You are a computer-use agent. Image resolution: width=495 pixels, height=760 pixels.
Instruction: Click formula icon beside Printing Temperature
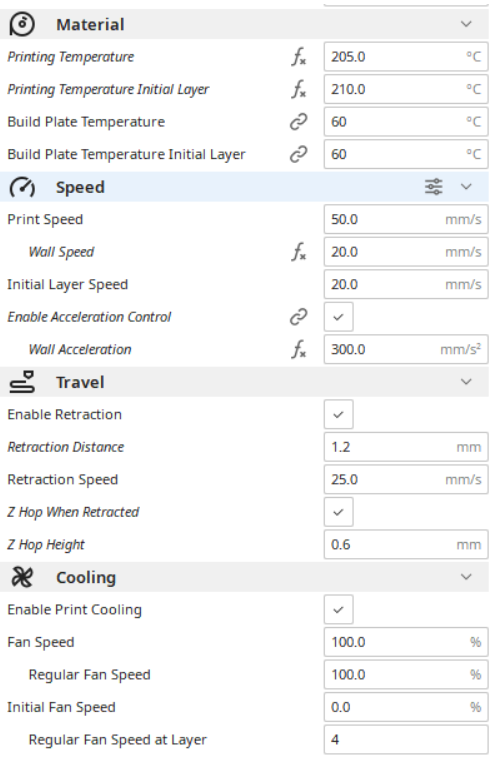click(299, 57)
